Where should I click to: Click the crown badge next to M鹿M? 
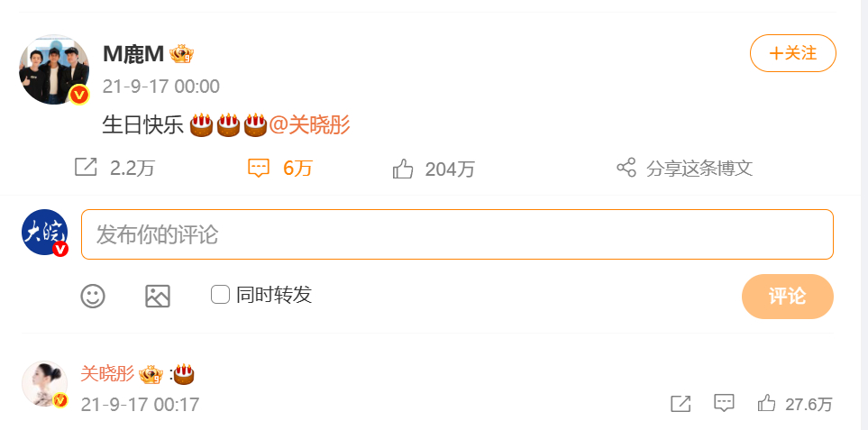pos(181,54)
